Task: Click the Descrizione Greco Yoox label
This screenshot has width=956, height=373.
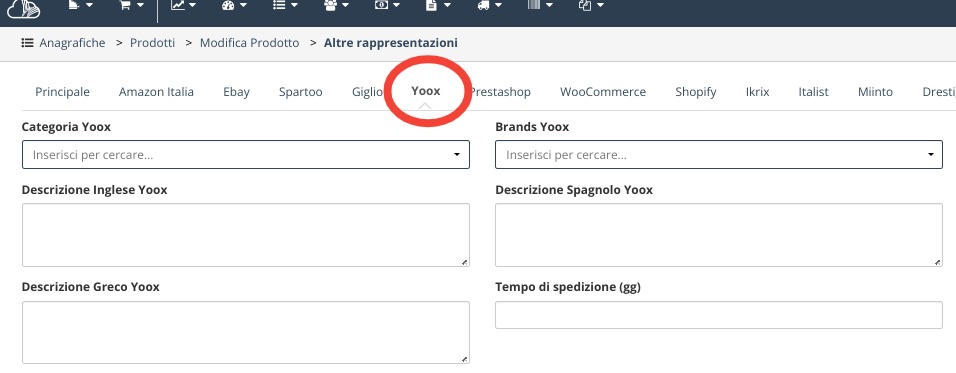Action: (91, 286)
